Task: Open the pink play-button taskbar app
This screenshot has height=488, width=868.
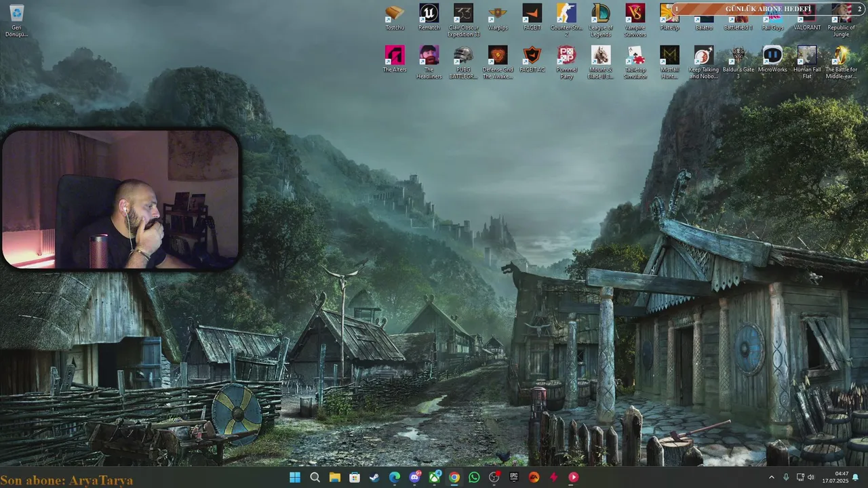Action: click(574, 477)
